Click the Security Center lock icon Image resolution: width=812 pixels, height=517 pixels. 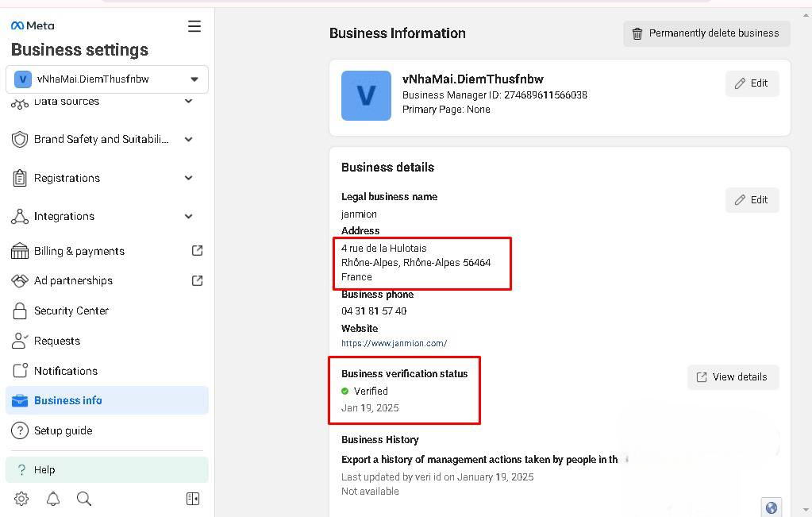pyautogui.click(x=20, y=311)
